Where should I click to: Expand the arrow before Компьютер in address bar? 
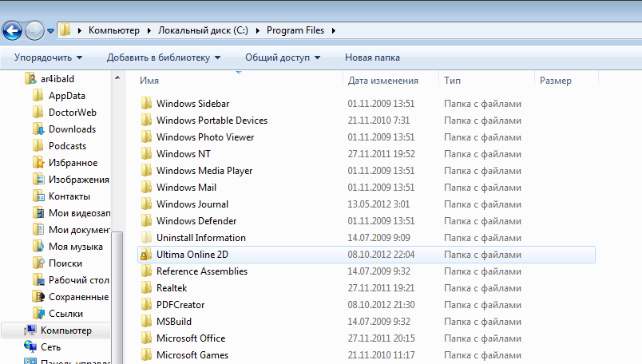tap(80, 30)
